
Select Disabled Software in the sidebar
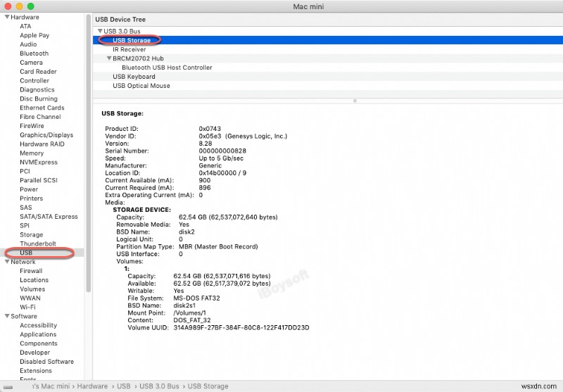click(x=46, y=362)
